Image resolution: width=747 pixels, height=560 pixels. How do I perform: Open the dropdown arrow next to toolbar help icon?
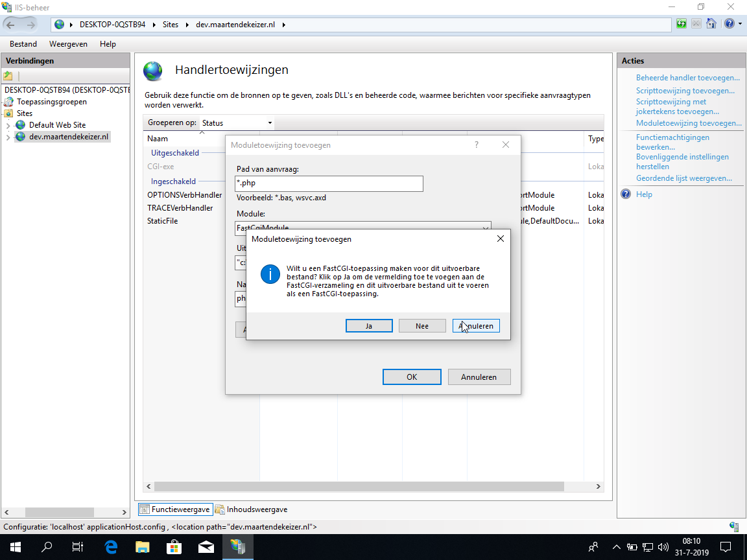[x=740, y=24]
